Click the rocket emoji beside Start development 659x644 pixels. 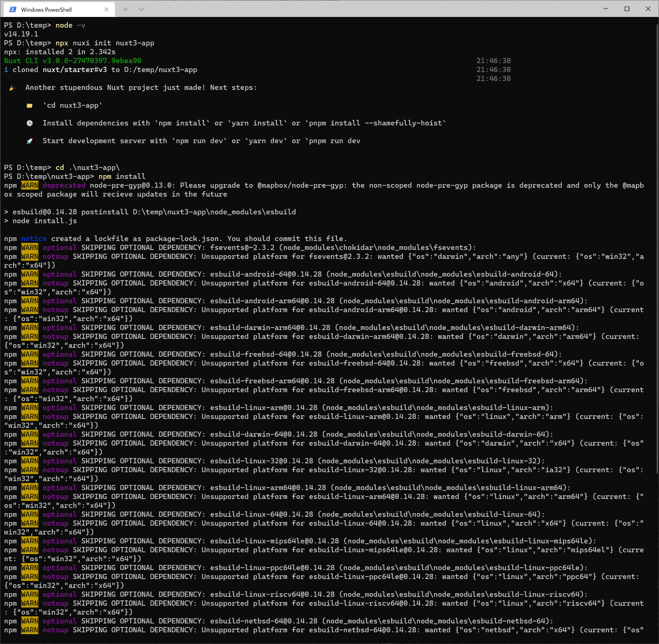click(30, 141)
